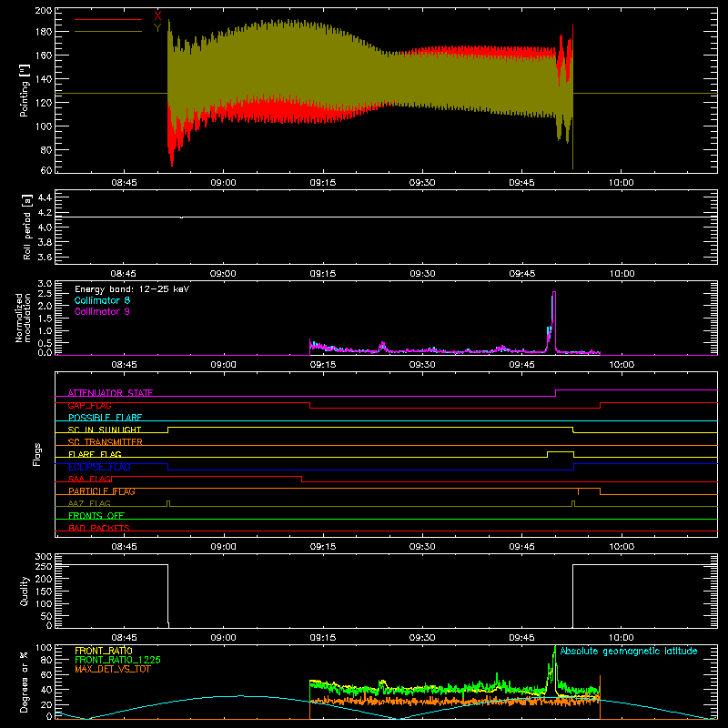Click the Collimator 8 legend entry
Image resolution: width=728 pixels, height=728 pixels.
coord(102,300)
